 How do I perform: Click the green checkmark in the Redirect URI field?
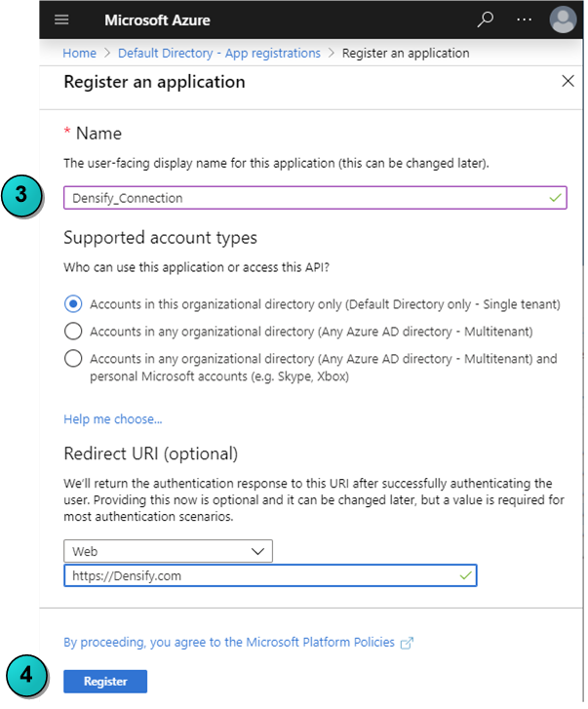click(x=465, y=575)
